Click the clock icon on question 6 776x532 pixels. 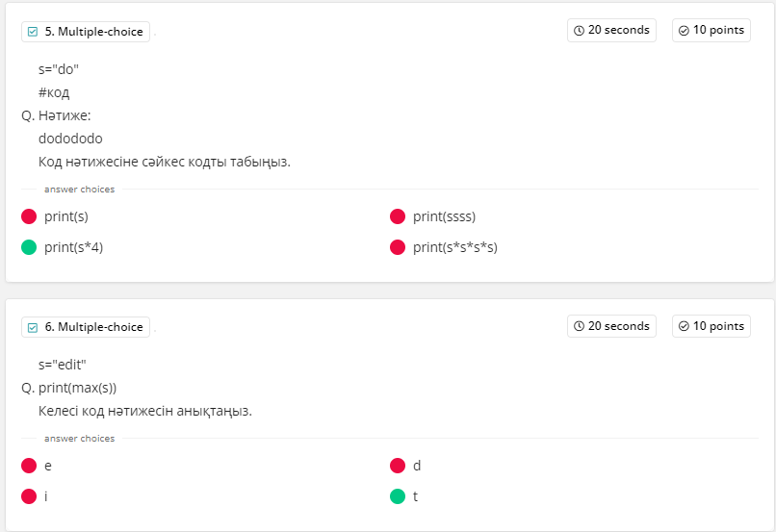[x=579, y=326]
